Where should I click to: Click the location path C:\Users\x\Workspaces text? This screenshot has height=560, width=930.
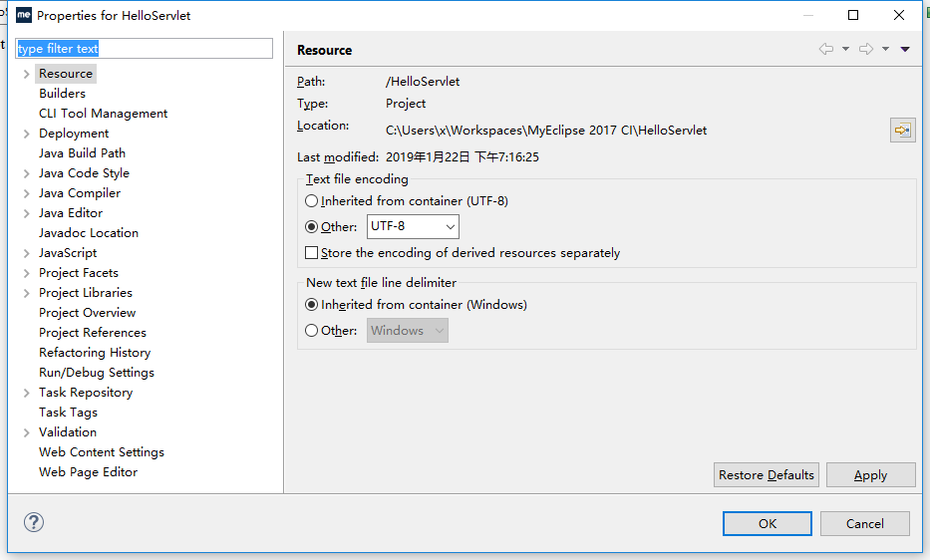click(x=545, y=131)
